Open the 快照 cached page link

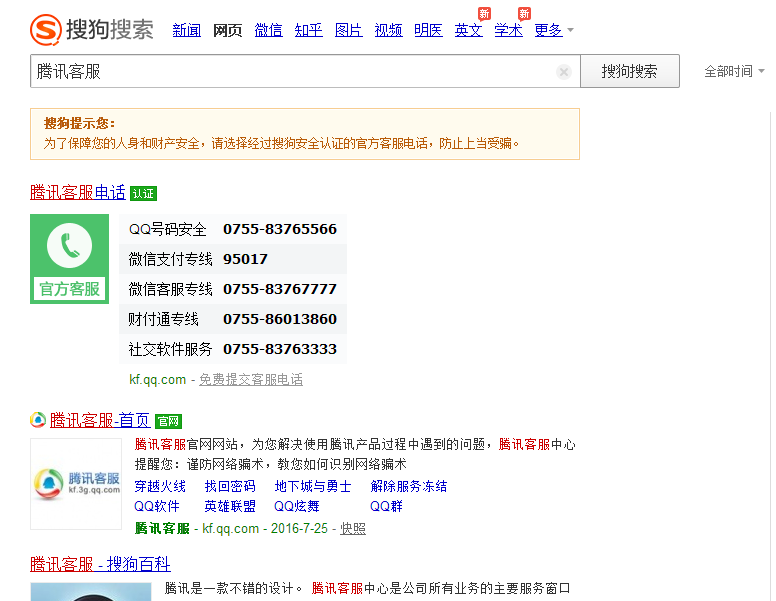point(353,529)
